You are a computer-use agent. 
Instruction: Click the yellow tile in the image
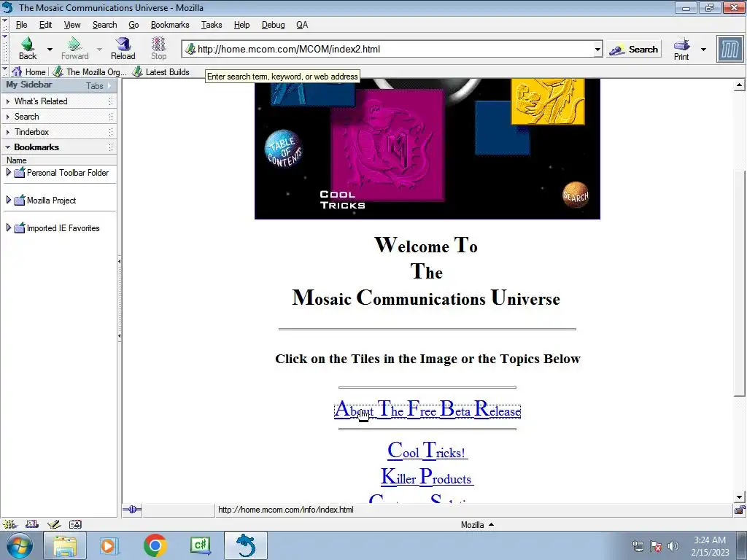coord(547,101)
